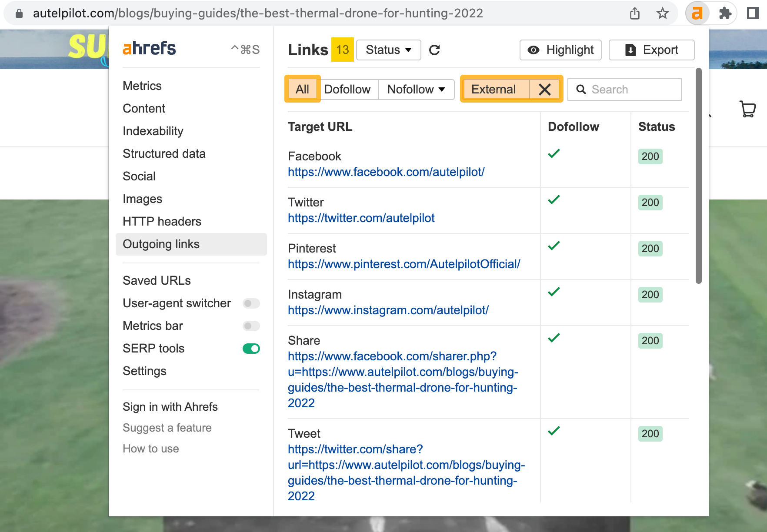Toggle User-agent switcher on
Image resolution: width=767 pixels, height=532 pixels.
coord(251,303)
